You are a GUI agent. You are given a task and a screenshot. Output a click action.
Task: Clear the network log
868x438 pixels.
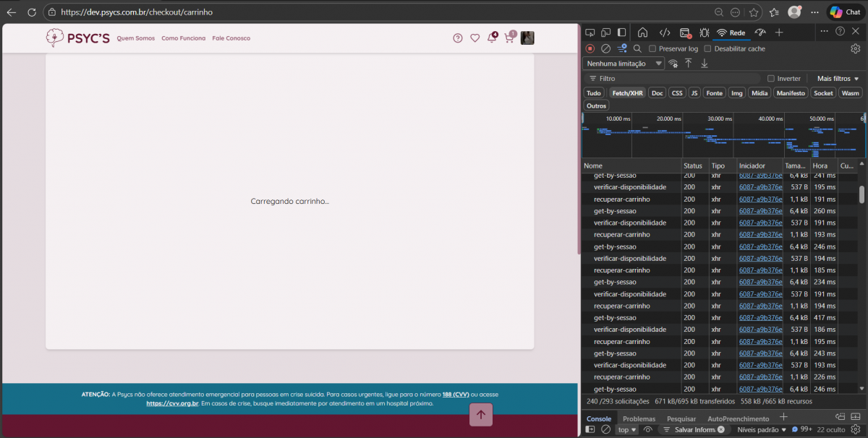[x=606, y=48]
